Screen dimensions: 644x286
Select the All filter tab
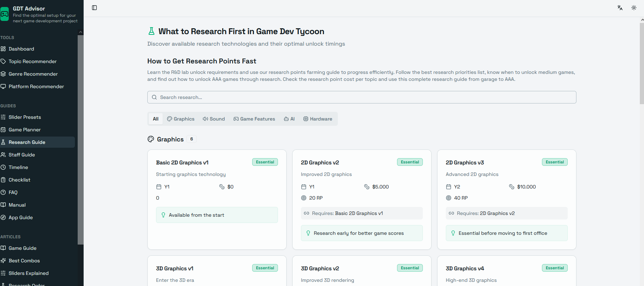pos(156,119)
